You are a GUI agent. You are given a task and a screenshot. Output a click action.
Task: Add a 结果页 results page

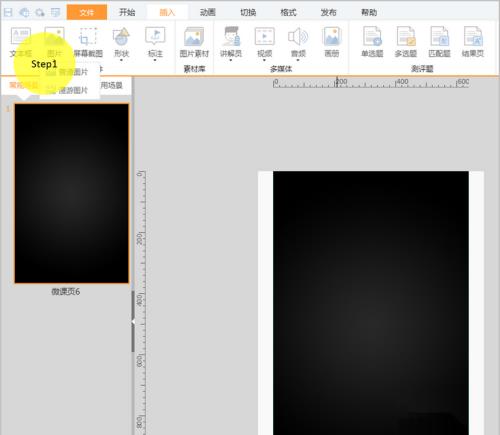click(x=473, y=37)
